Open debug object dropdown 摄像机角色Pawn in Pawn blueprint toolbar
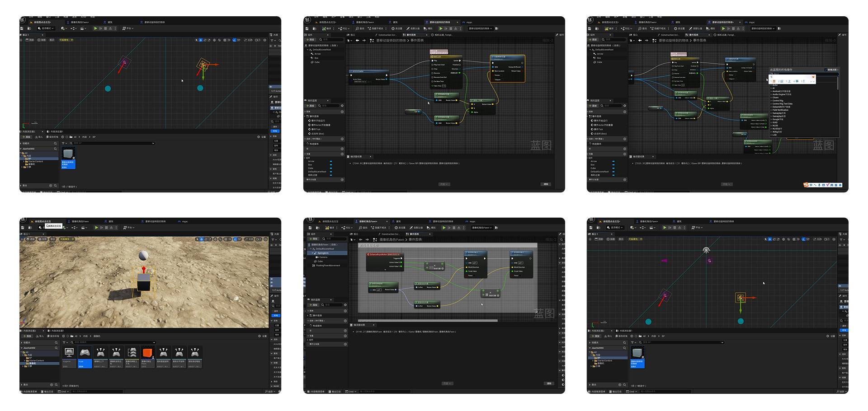 [482, 228]
